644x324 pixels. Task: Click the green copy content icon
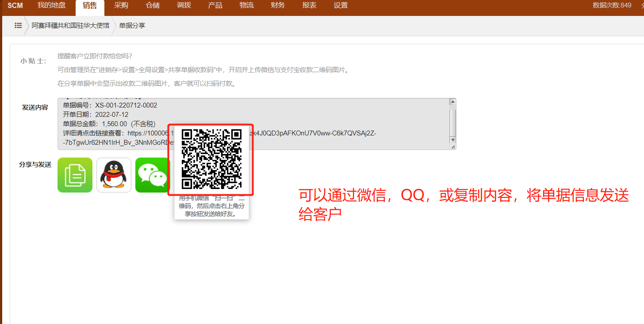75,175
